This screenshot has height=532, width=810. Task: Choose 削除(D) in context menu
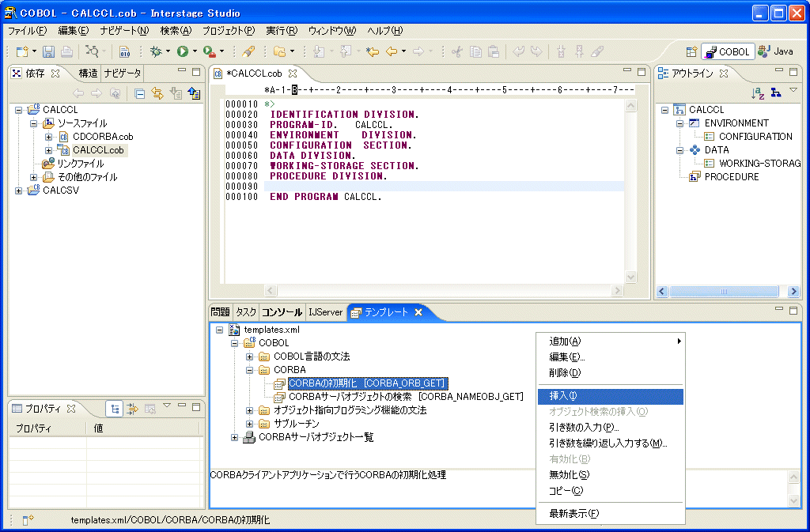coord(611,372)
